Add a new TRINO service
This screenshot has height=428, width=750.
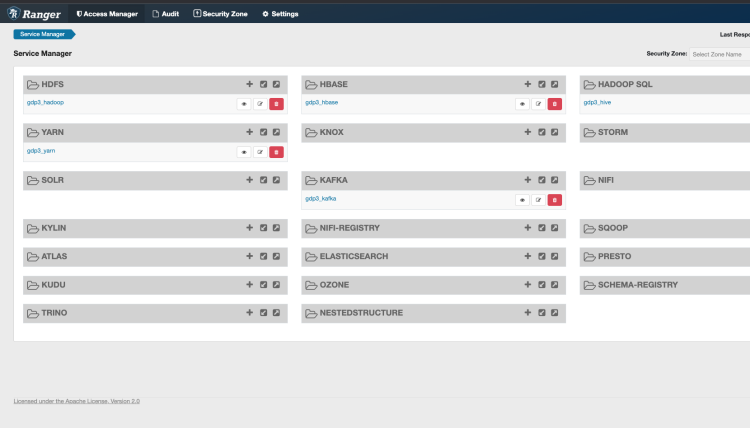(x=249, y=313)
